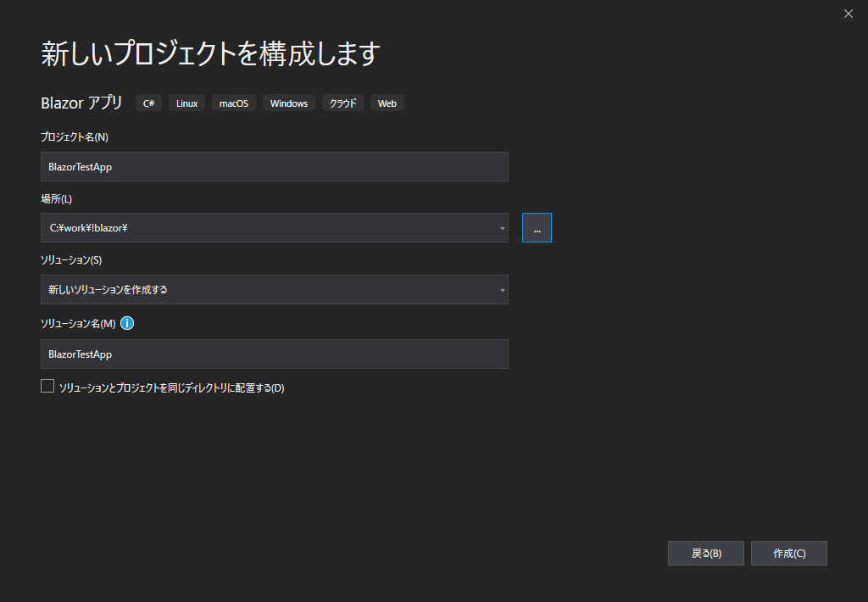Screen dimensions: 868x602
Task: Click the 作成(C) create button
Action: pyautogui.click(x=789, y=554)
